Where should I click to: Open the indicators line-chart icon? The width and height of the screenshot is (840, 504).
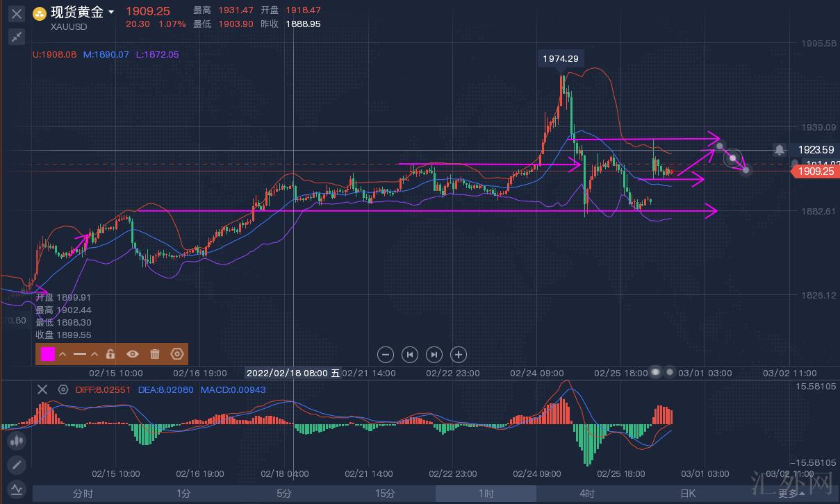17,489
